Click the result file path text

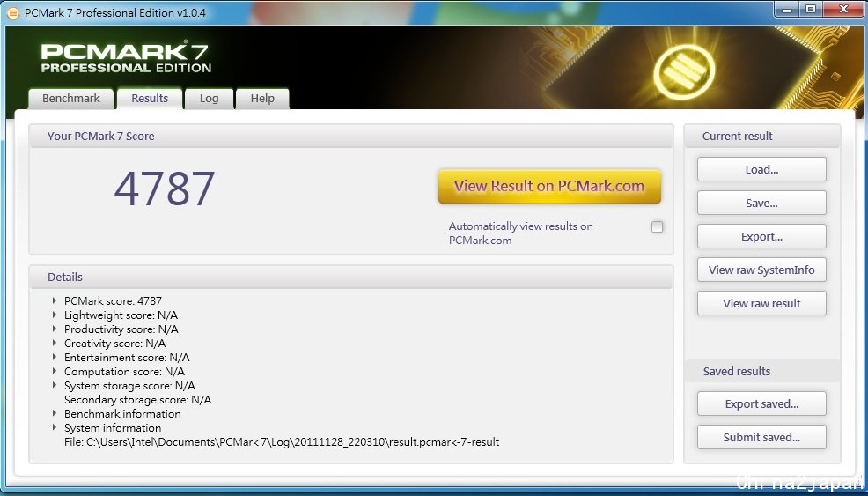coord(282,442)
